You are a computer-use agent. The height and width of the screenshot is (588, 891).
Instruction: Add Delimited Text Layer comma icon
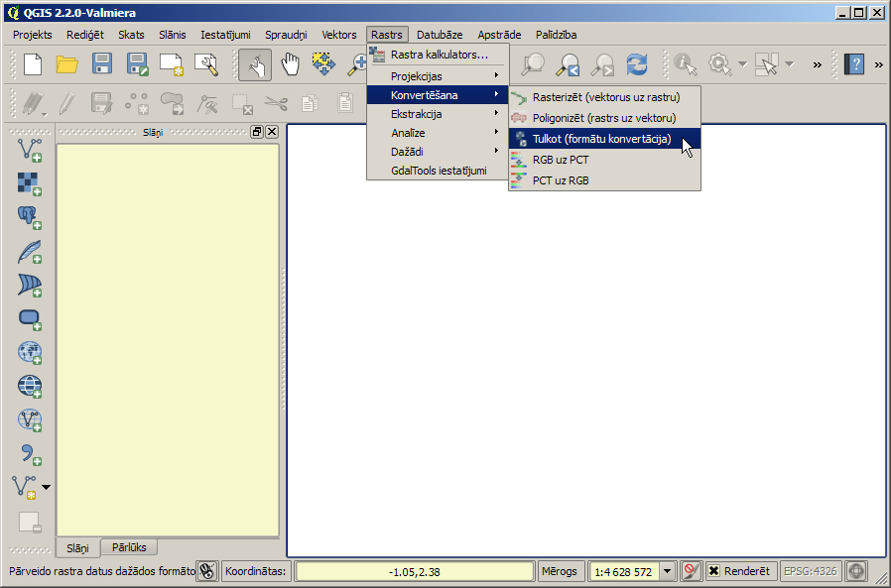coord(29,454)
